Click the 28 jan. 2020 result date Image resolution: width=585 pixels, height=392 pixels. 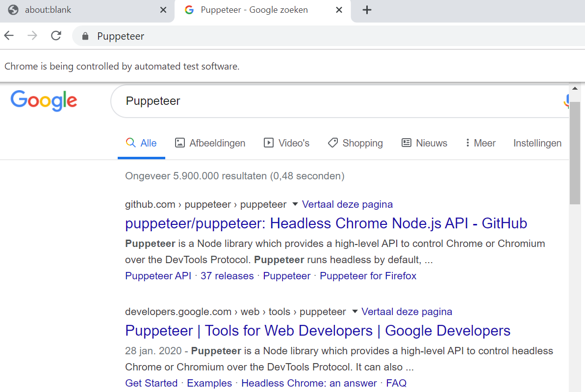tap(153, 351)
